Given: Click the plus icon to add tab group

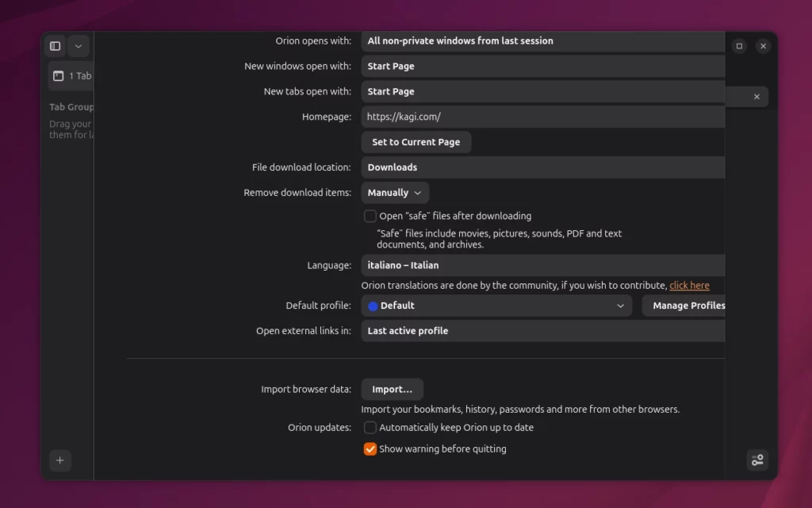Looking at the screenshot, I should [x=60, y=460].
